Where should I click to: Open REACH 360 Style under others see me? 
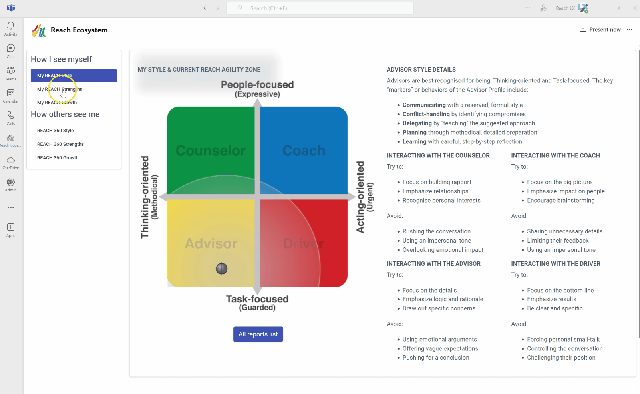(x=56, y=130)
